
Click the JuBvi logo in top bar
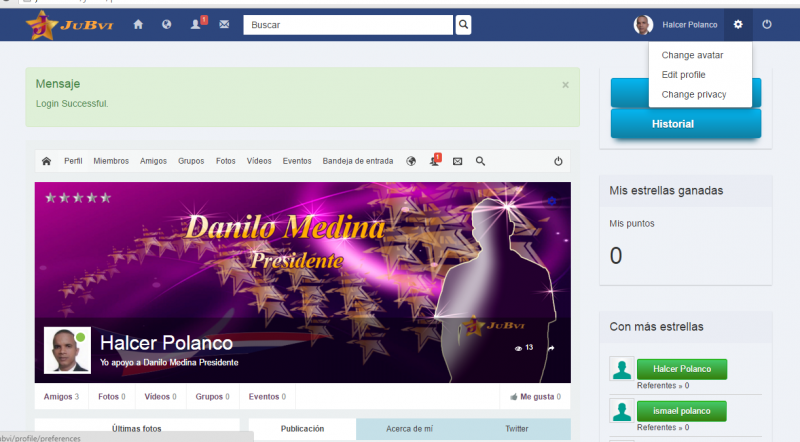[x=70, y=24]
